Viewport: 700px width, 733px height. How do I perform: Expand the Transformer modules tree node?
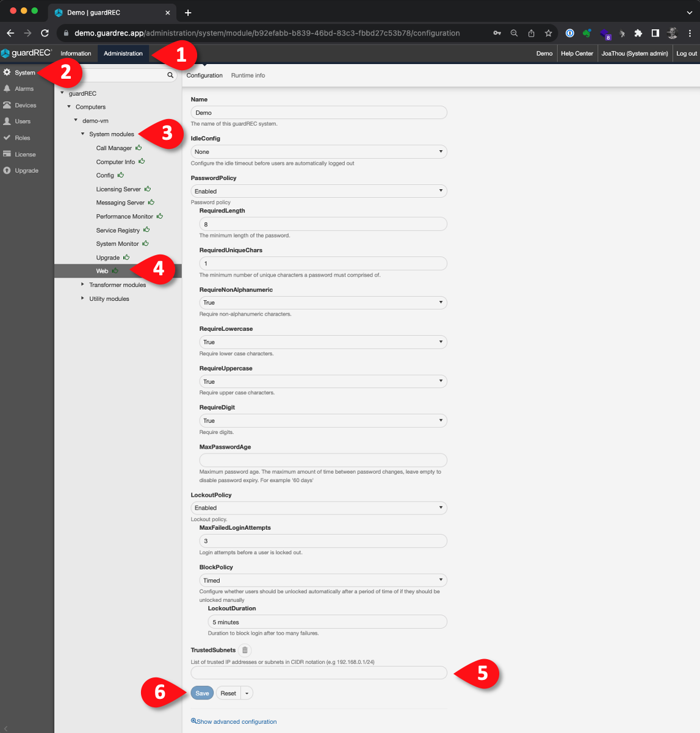83,284
